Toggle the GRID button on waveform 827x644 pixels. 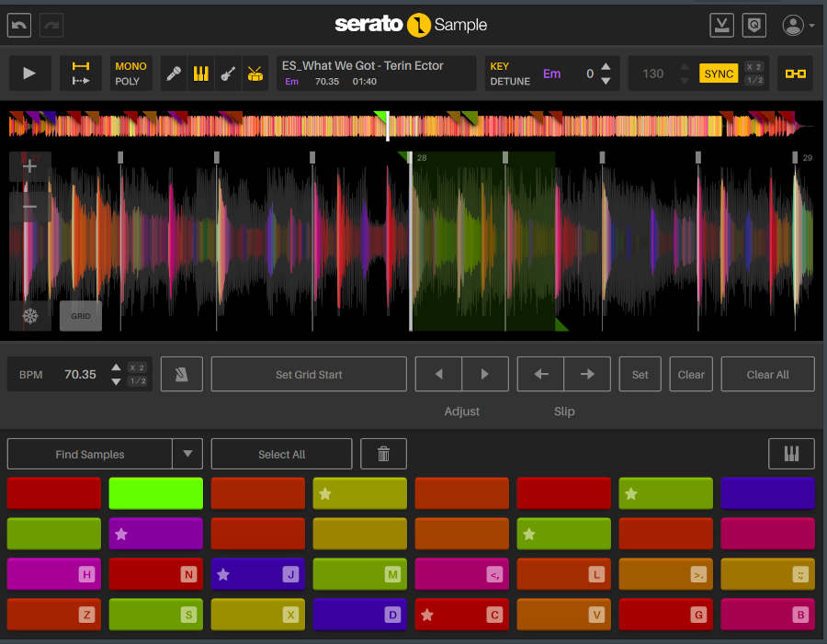click(x=81, y=316)
